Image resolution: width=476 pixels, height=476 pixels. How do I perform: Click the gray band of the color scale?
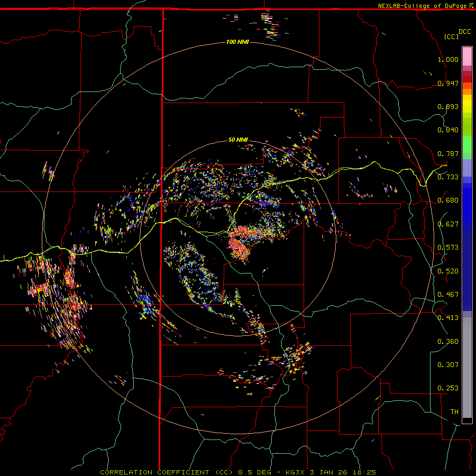(x=467, y=368)
